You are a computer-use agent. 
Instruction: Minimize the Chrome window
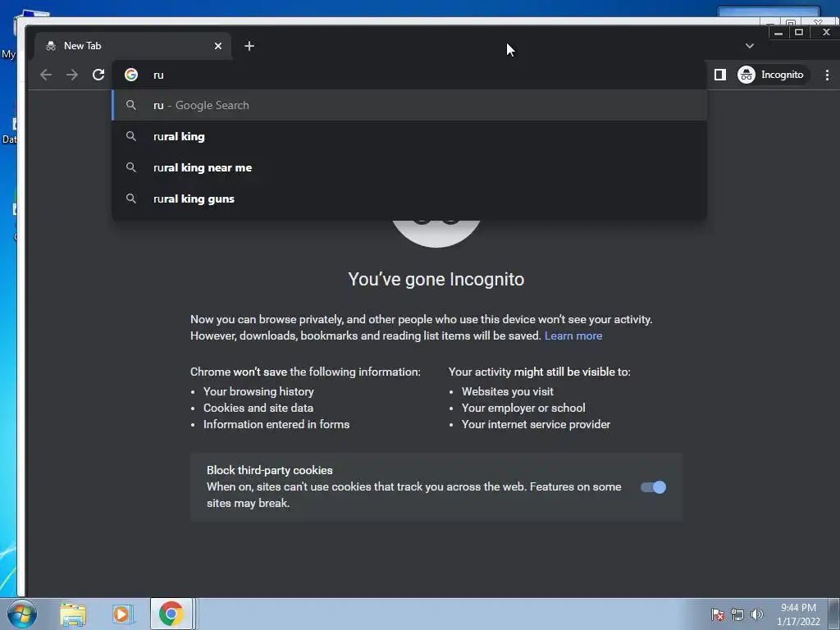point(778,32)
